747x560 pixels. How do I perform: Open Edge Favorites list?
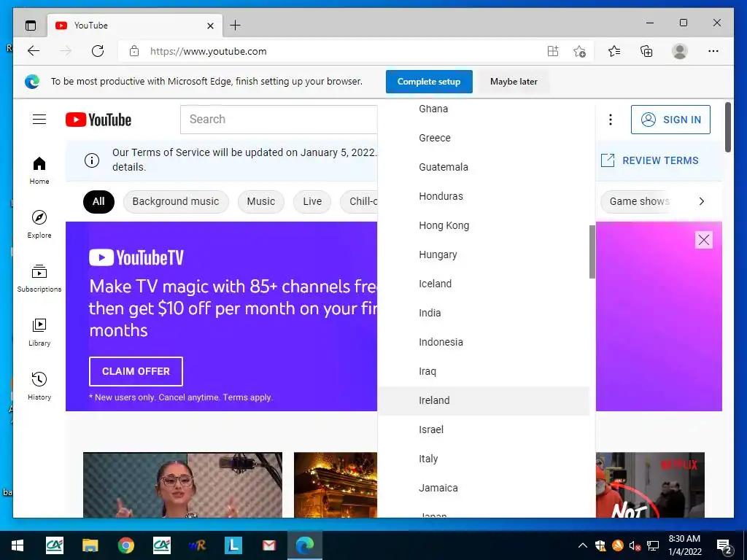point(614,51)
